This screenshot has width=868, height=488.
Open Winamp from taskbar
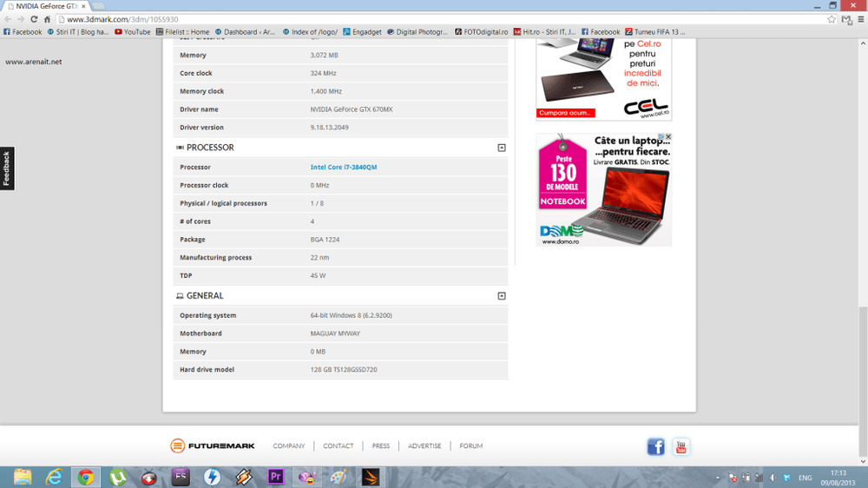pos(244,477)
